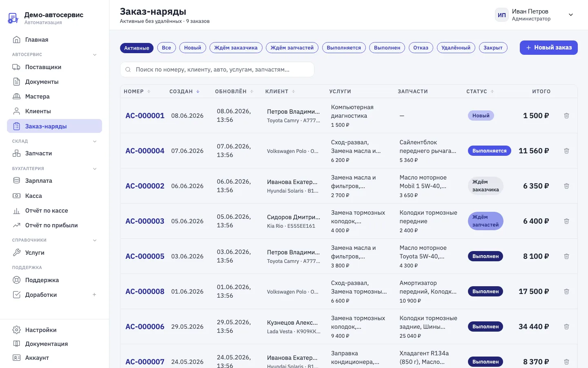588x368 pixels.
Task: Sort orders by Номер column
Action: pyautogui.click(x=137, y=92)
